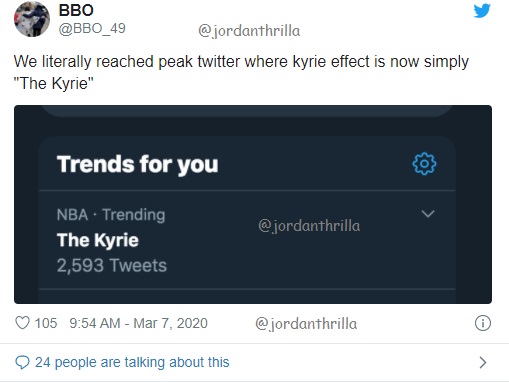509x382 pixels.
Task: Open the @BBO_49 handle link
Action: coord(92,28)
